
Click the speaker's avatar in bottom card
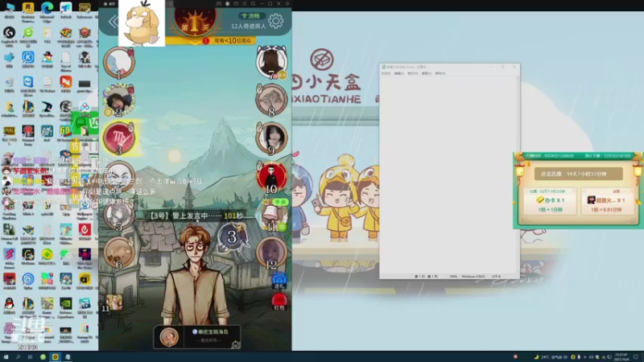tap(169, 337)
